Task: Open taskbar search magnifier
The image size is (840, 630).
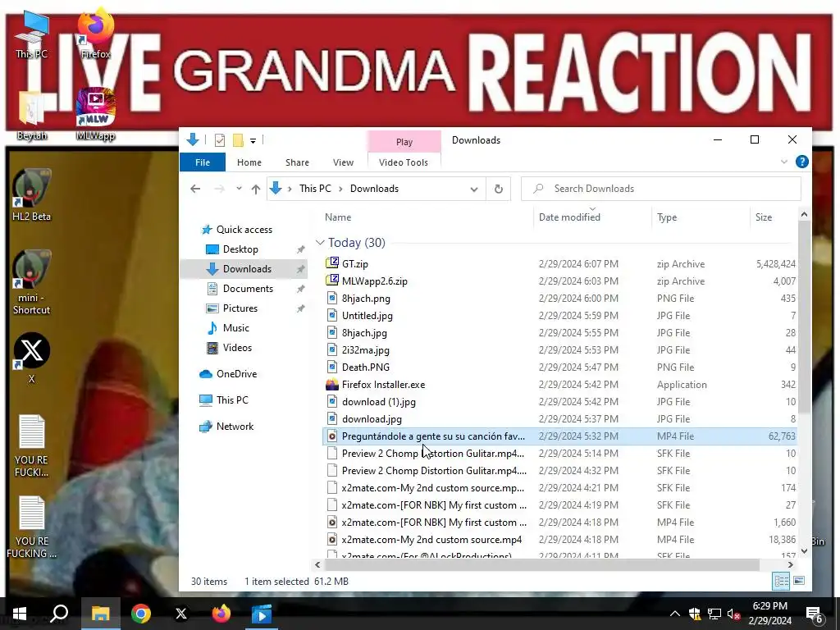Action: (59, 614)
